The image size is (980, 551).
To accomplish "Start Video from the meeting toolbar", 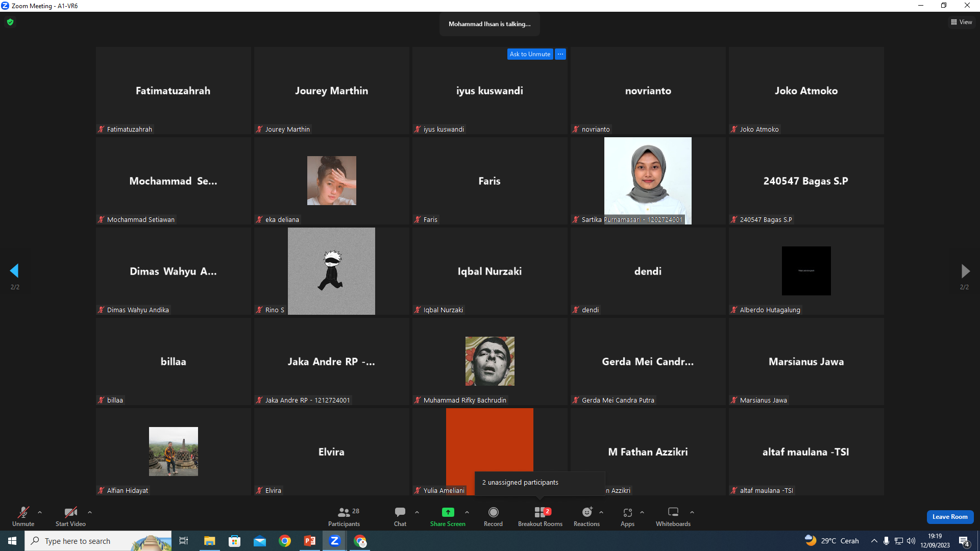I will click(x=70, y=516).
